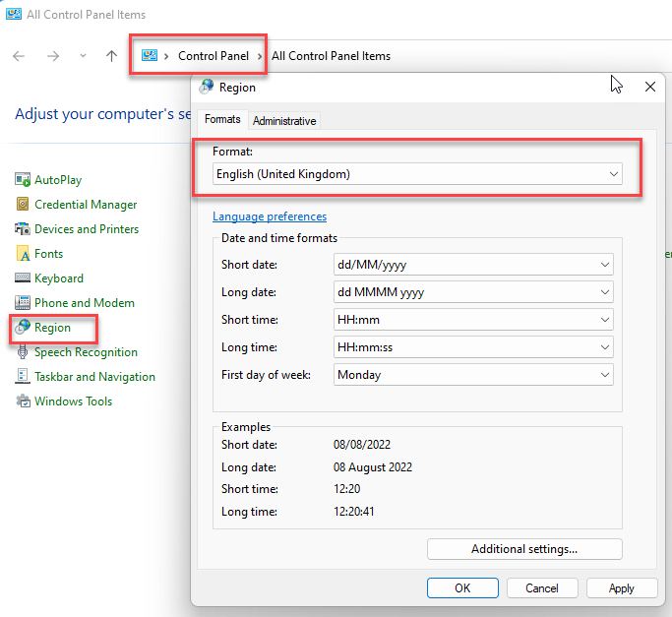Open the Keyboard settings icon
The image size is (672, 617).
(24, 278)
